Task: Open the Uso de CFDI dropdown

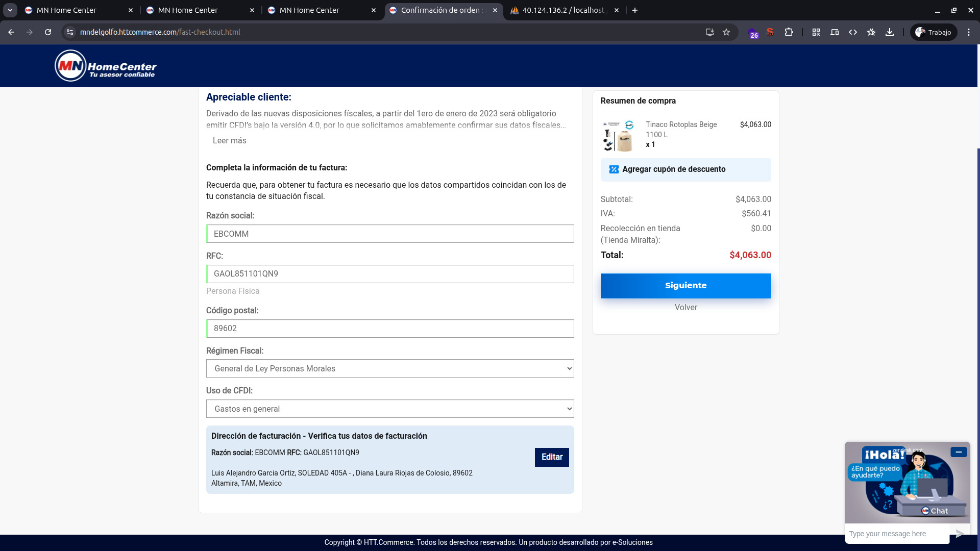Action: pos(390,409)
